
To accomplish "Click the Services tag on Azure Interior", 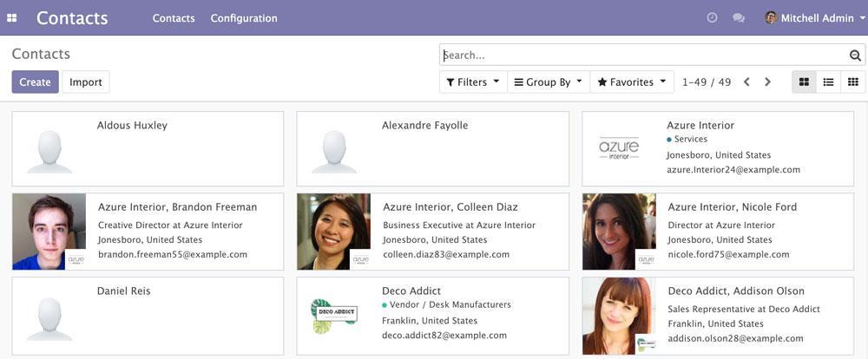I will [x=687, y=140].
